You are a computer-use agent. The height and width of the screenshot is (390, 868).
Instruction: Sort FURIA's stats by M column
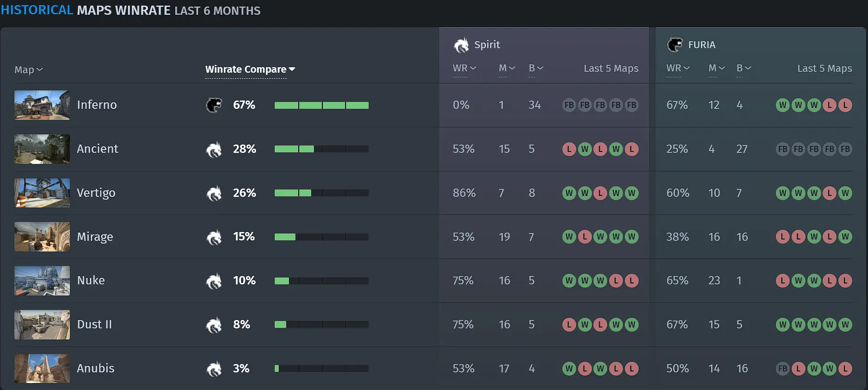717,68
